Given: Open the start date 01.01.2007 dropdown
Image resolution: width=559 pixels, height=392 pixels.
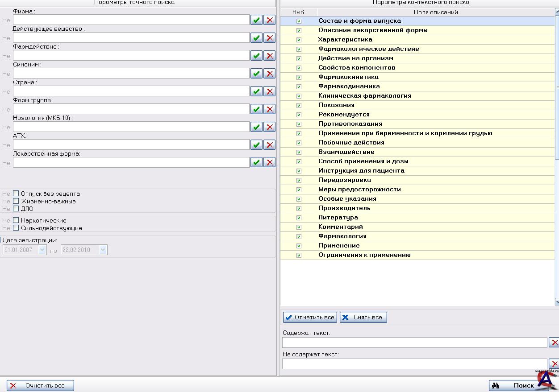Looking at the screenshot, I should 42,250.
